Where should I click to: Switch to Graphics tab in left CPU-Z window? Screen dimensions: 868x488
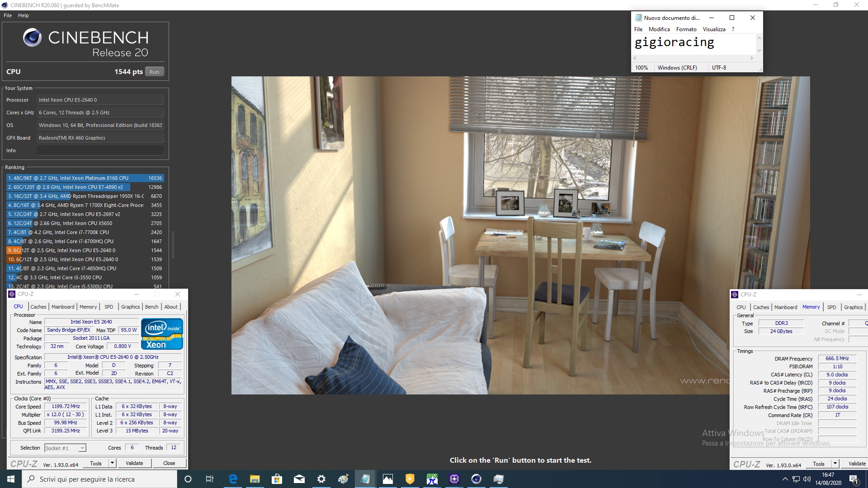131,307
